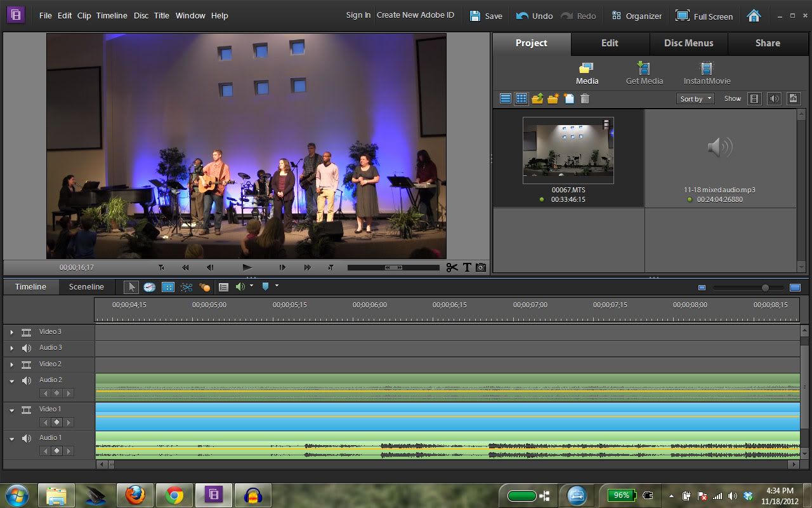Capture freeze frame with camera icon
This screenshot has width=812, height=508.
point(481,267)
